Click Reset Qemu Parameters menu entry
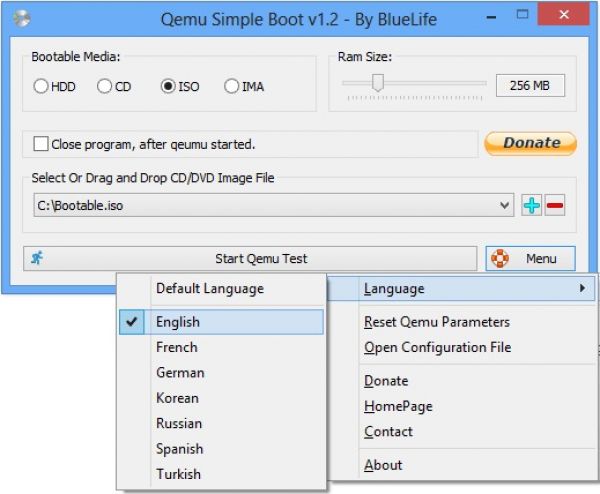 click(437, 322)
